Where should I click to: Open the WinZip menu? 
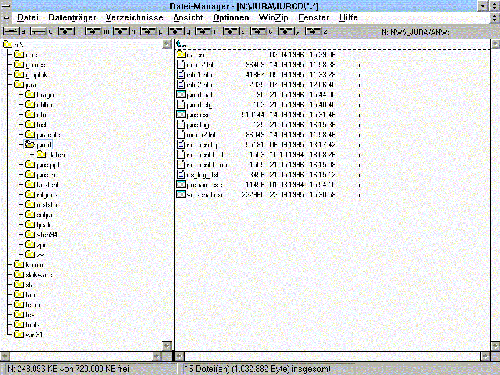pyautogui.click(x=274, y=17)
